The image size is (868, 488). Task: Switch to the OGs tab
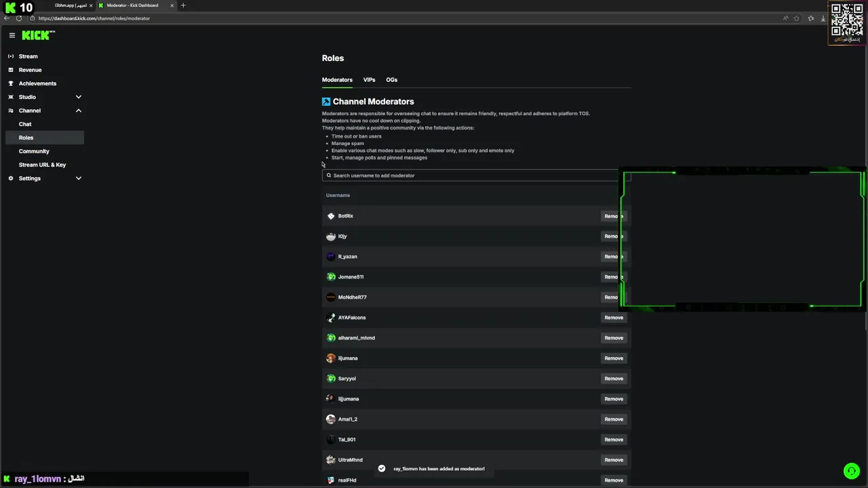coord(392,80)
